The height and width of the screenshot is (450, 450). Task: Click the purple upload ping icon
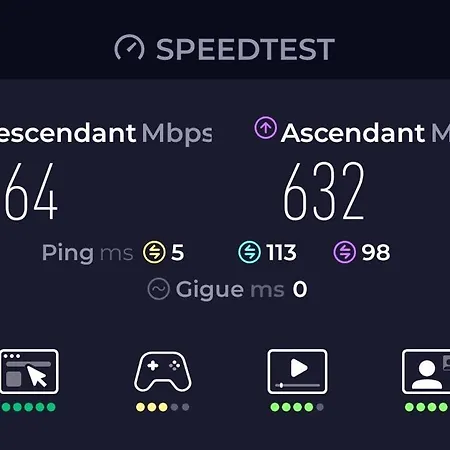pyautogui.click(x=345, y=252)
